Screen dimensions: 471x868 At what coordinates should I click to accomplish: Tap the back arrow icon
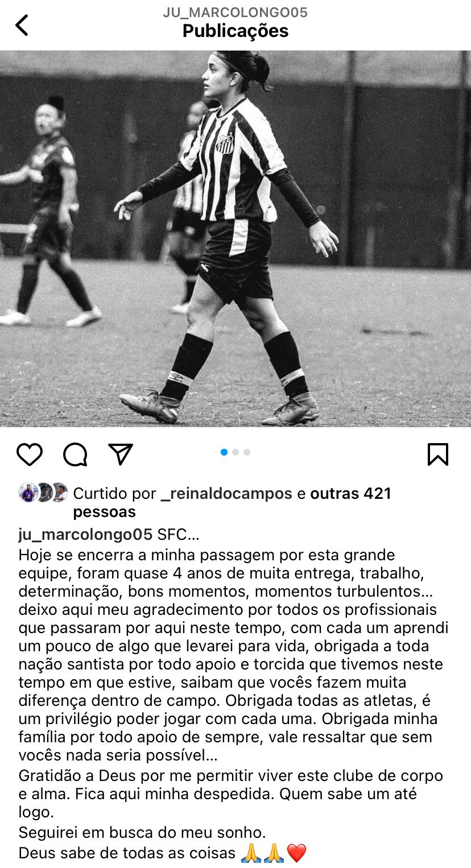click(x=22, y=25)
